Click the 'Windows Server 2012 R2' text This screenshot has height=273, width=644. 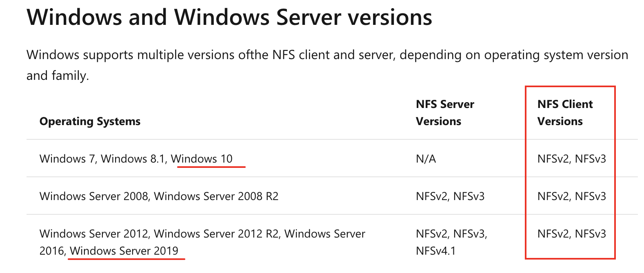[x=217, y=234]
